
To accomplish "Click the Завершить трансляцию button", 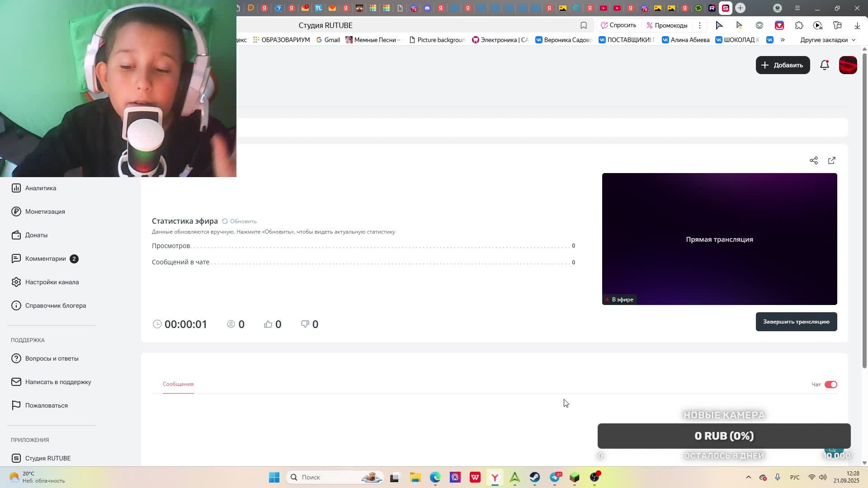I will click(x=796, y=322).
